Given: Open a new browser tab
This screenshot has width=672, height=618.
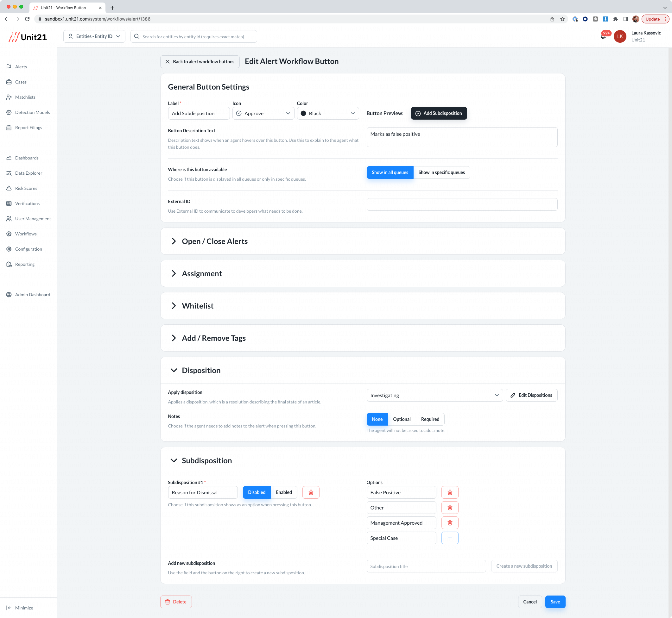Looking at the screenshot, I should click(112, 8).
